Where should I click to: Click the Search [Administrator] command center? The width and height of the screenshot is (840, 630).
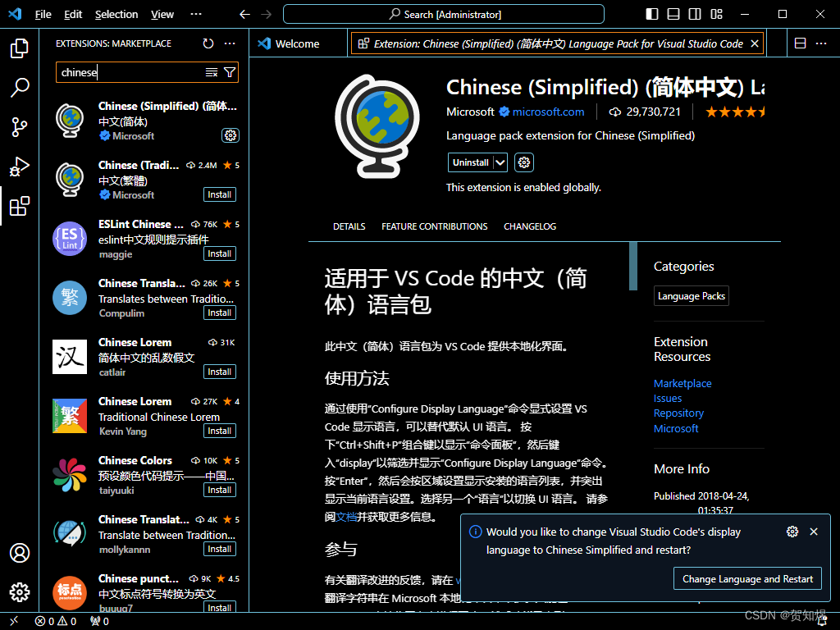click(444, 15)
